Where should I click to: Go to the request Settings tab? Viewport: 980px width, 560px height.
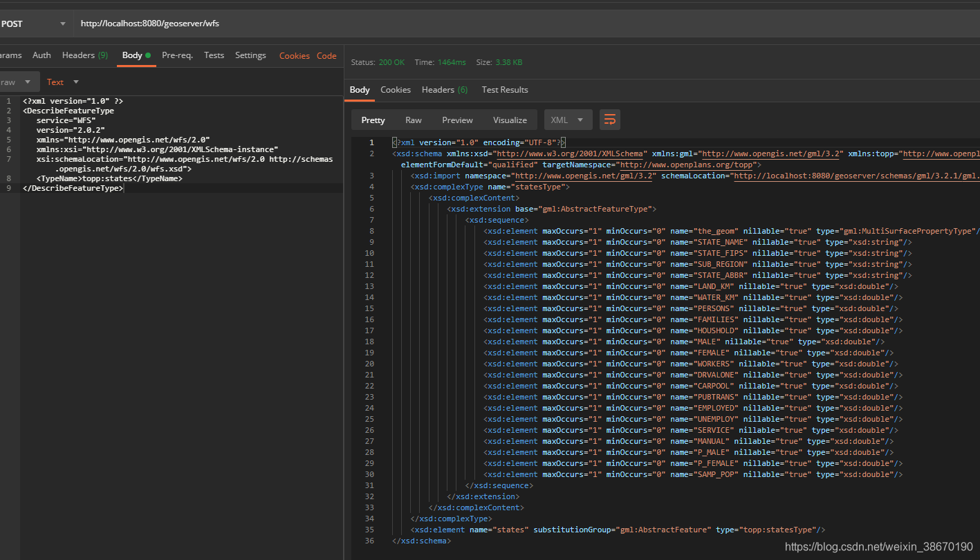250,55
